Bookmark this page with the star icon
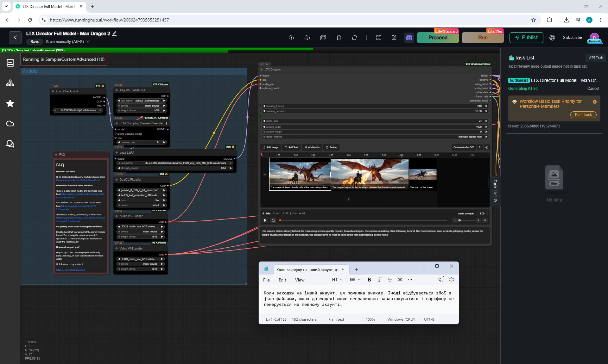Viewport: 608px width, 364px height. (534, 20)
